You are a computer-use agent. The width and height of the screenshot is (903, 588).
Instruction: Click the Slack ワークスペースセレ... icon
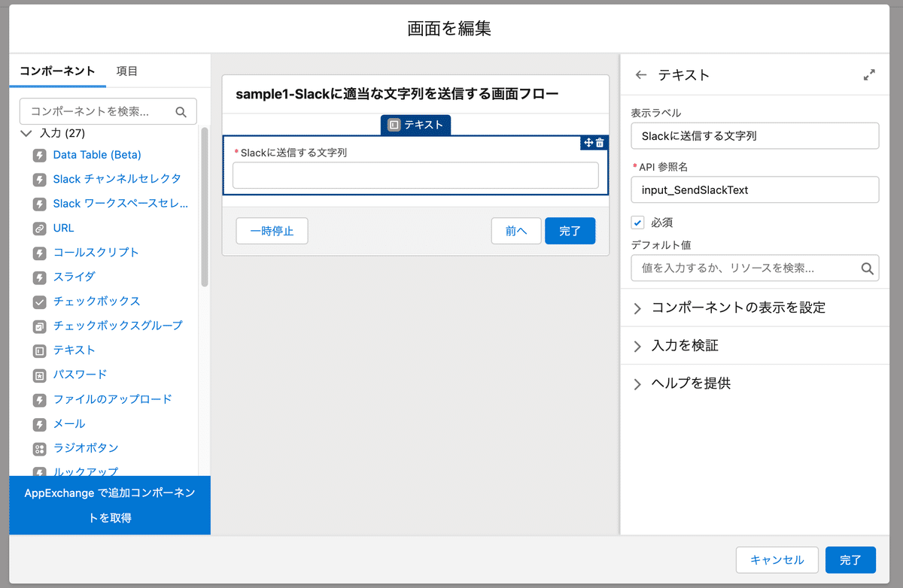(40, 204)
